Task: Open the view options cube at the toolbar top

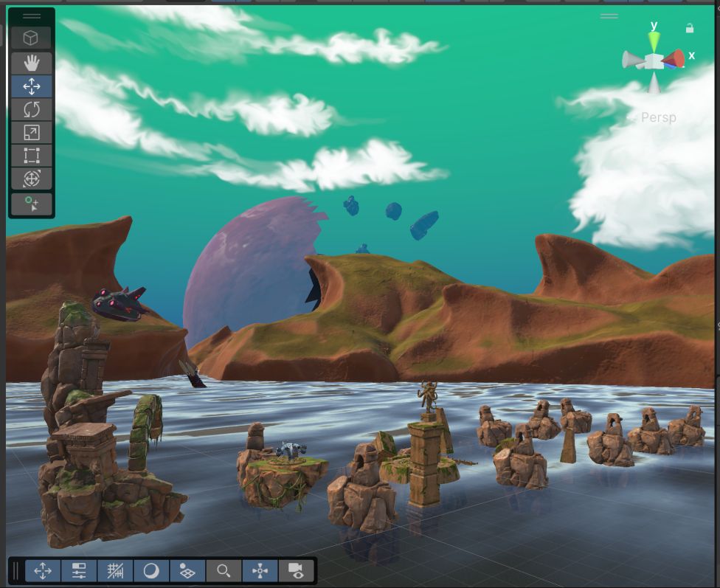Action: point(31,38)
